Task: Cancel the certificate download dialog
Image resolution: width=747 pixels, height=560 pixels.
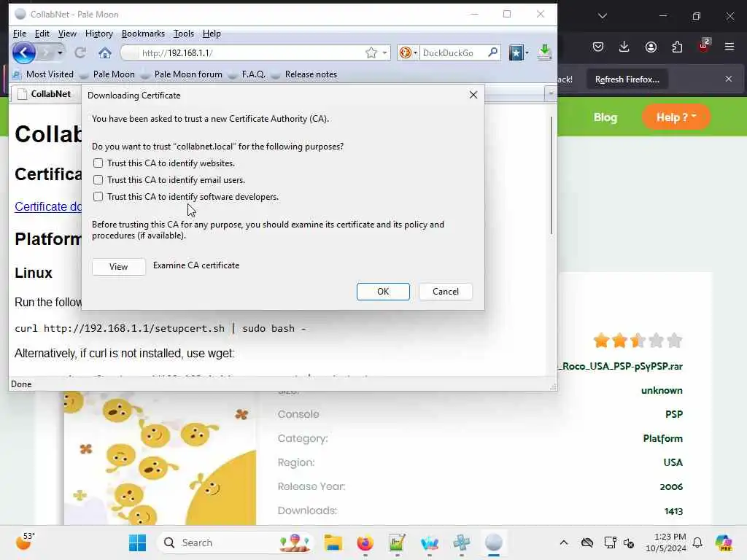Action: [x=446, y=292]
